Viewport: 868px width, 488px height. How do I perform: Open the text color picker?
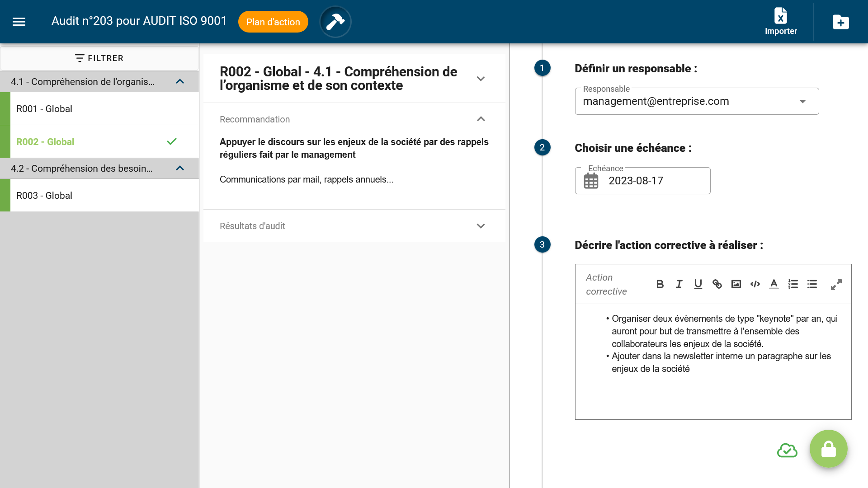(x=774, y=284)
